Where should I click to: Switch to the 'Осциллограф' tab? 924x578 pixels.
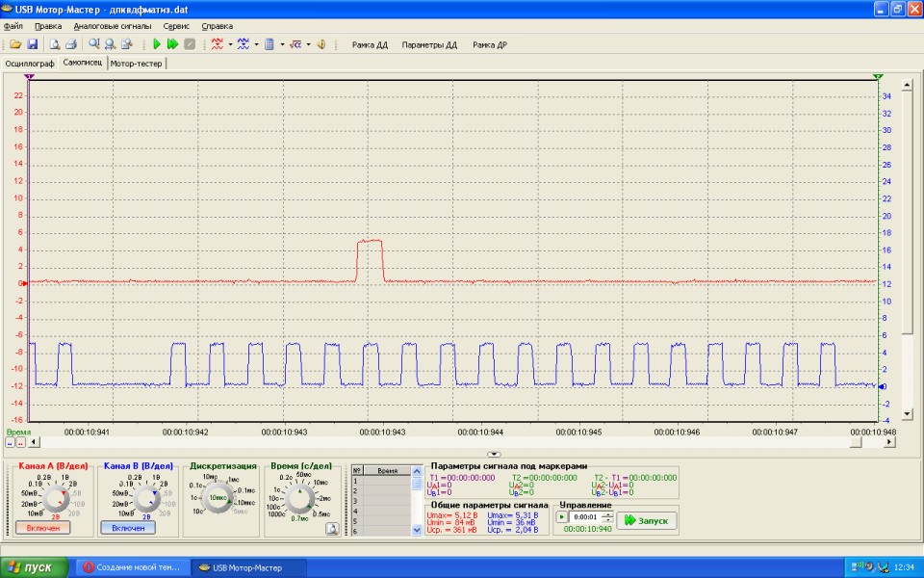[x=30, y=64]
